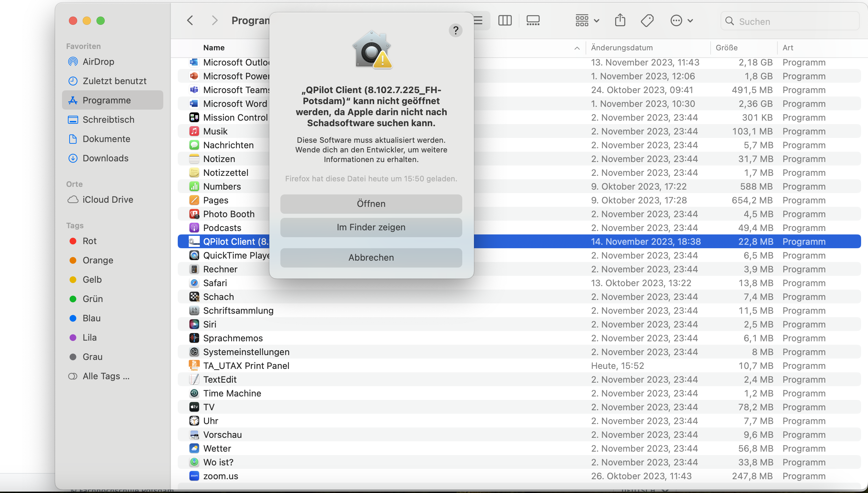Sort by Art column header
The image size is (868, 493).
788,48
